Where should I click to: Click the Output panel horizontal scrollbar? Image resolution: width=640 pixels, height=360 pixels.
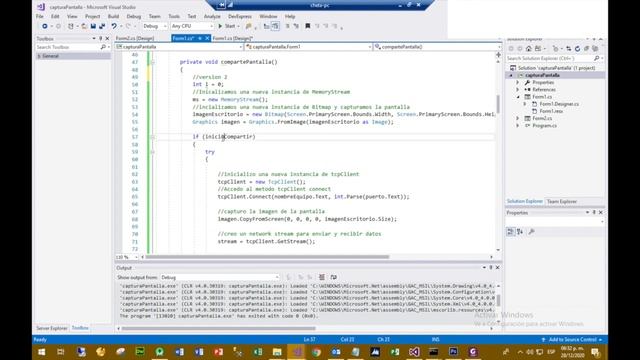coord(218,328)
